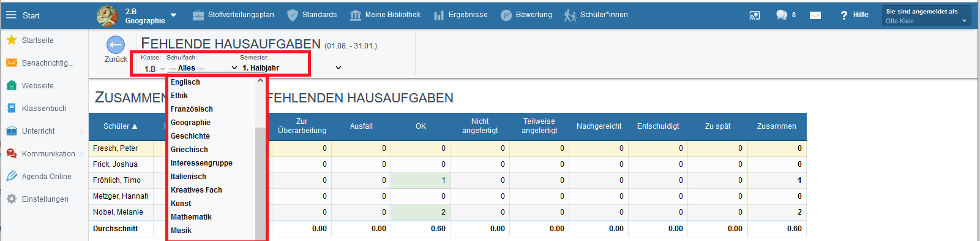Viewport: 980px width, 241px height.
Task: Click the screen cast icon in header
Action: [755, 15]
